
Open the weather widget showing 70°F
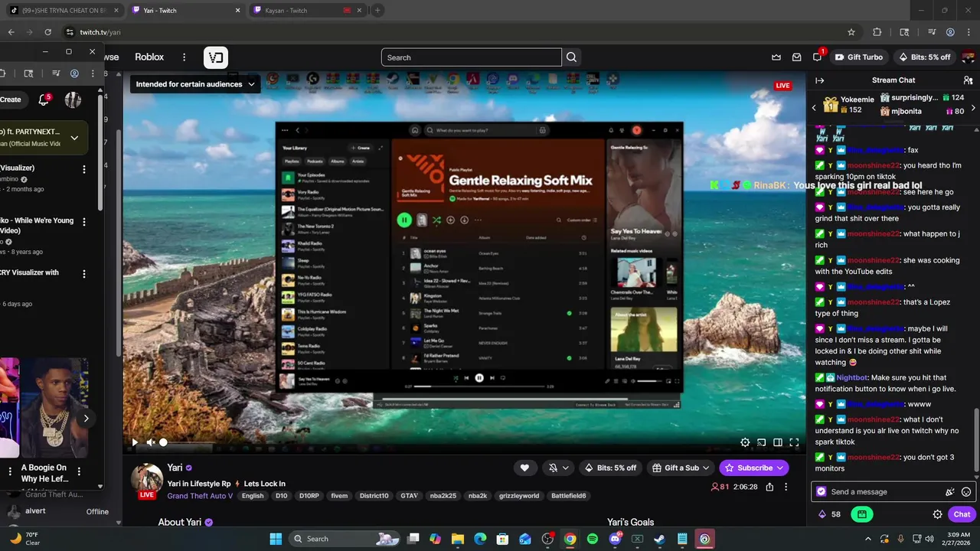pos(24,539)
